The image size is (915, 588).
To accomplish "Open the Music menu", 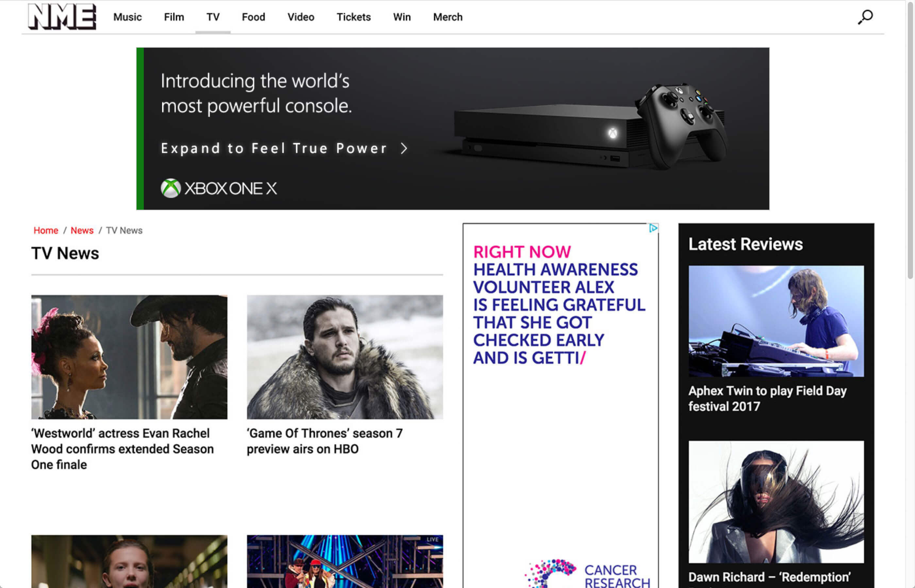I will tap(127, 17).
